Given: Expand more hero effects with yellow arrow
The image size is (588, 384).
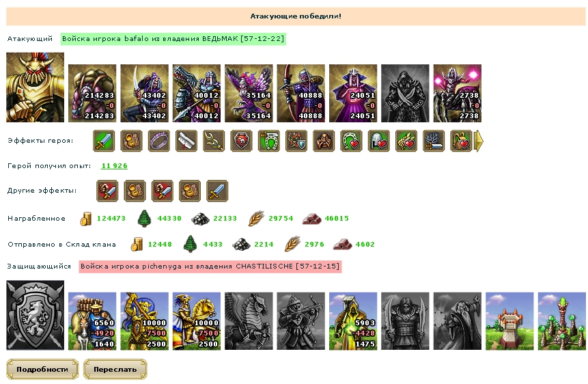Looking at the screenshot, I should click(x=479, y=141).
